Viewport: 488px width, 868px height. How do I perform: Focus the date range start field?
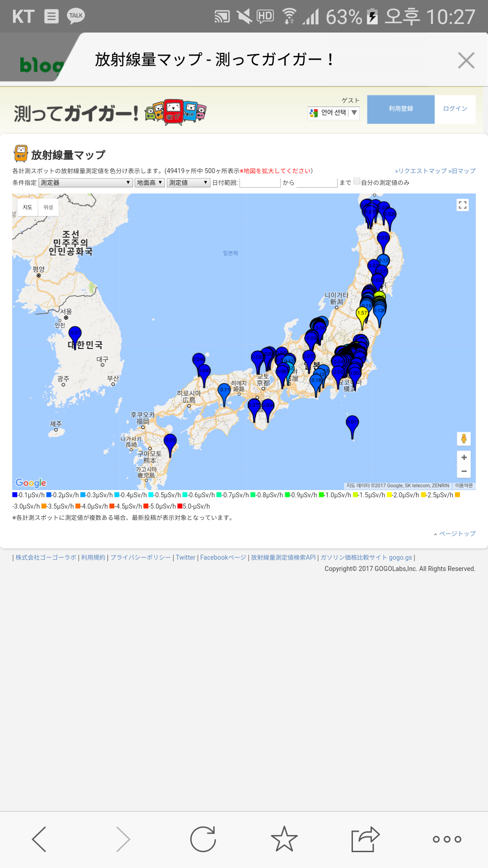(x=260, y=183)
